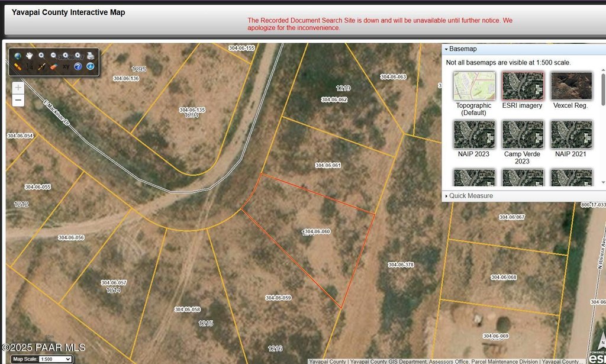Viewport: 606px width, 364px height.
Task: Click the globe full-extent icon
Action: (x=18, y=56)
